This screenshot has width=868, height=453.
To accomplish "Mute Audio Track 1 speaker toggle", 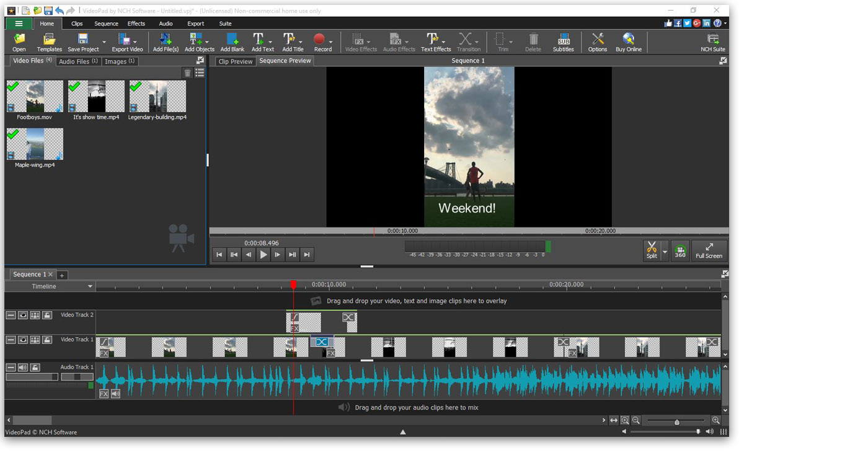I will point(23,367).
